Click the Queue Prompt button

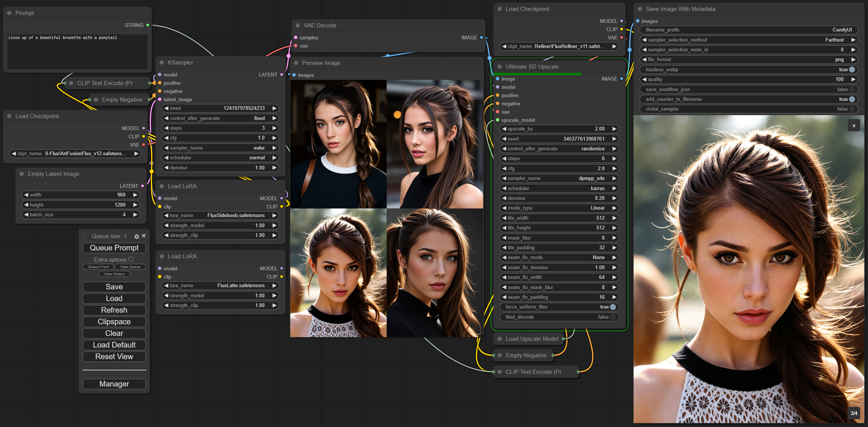pyautogui.click(x=114, y=248)
